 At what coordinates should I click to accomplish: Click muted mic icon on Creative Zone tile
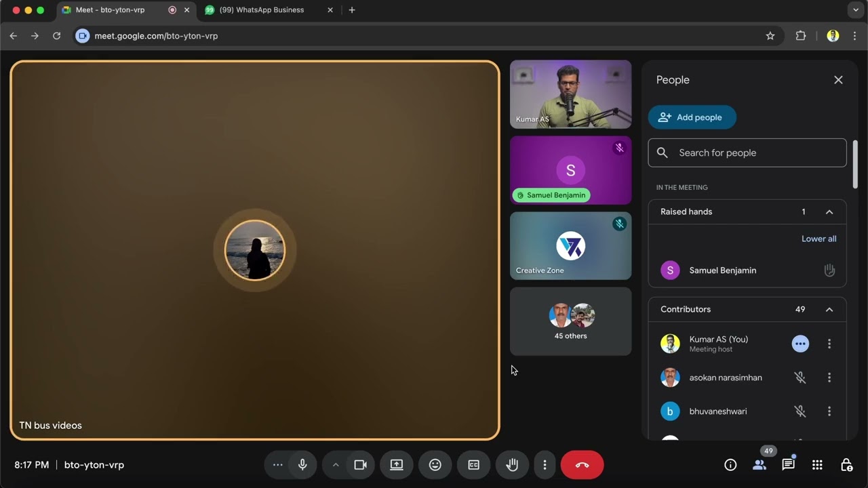coord(619,224)
